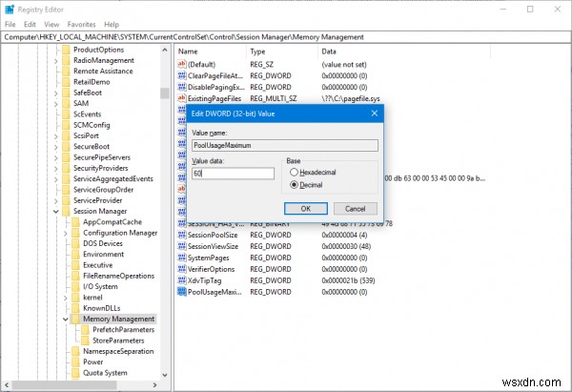Open the Edit menu
Viewport: 572px width, 392px height.
tap(30, 25)
